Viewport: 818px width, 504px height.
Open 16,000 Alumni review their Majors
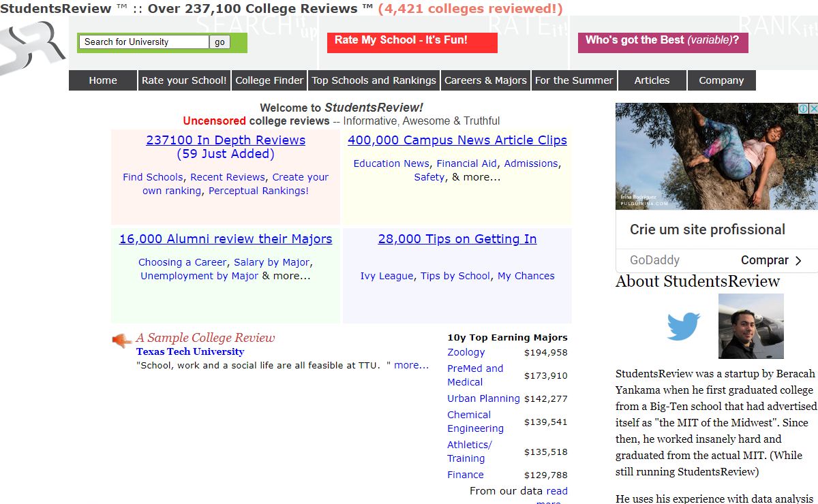pyautogui.click(x=226, y=239)
